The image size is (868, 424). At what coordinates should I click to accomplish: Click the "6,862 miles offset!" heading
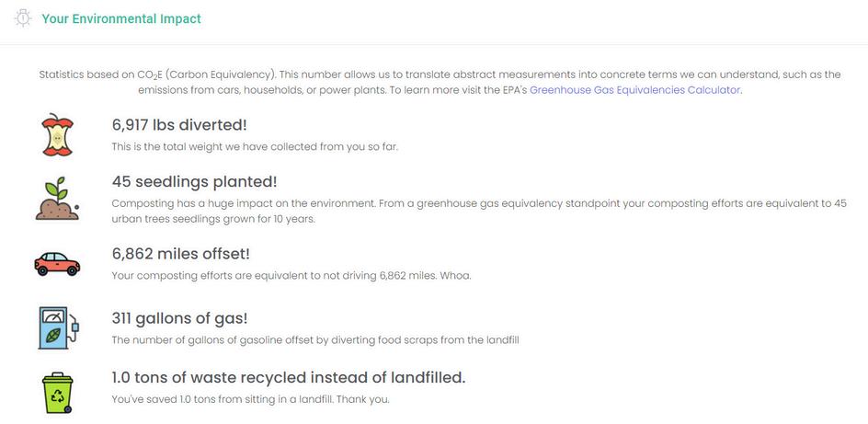[180, 254]
